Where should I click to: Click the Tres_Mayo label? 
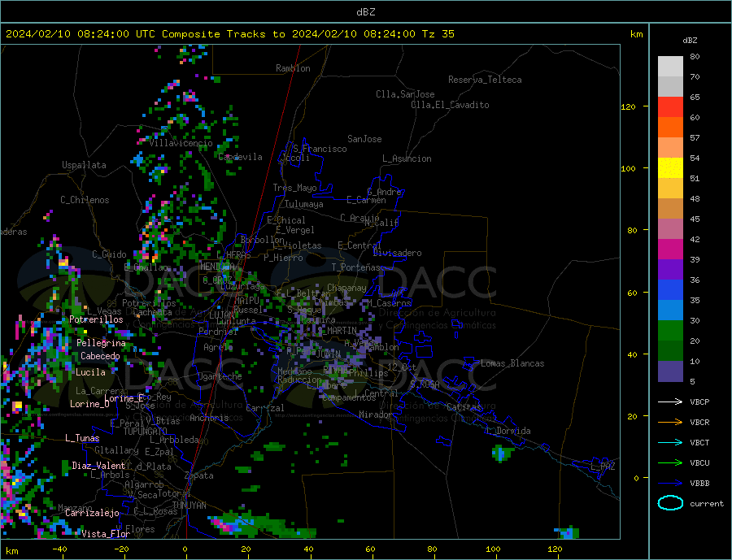(x=294, y=188)
